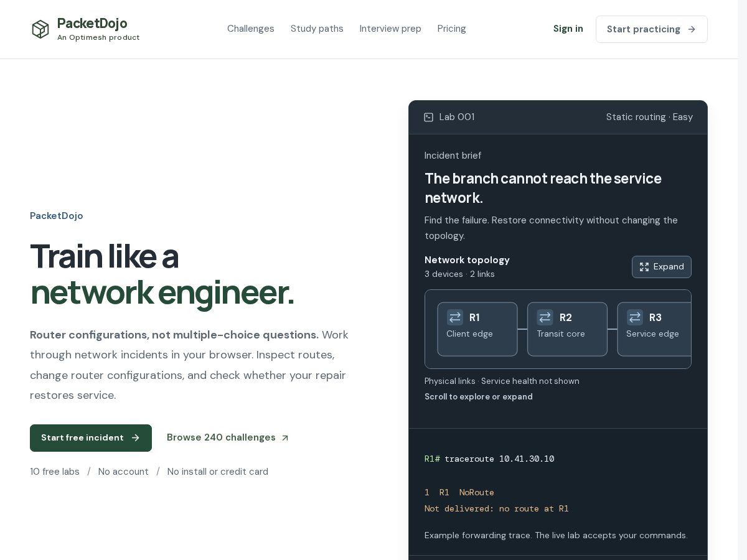Click the Start practicing button
This screenshot has height=560, width=747.
pos(652,29)
